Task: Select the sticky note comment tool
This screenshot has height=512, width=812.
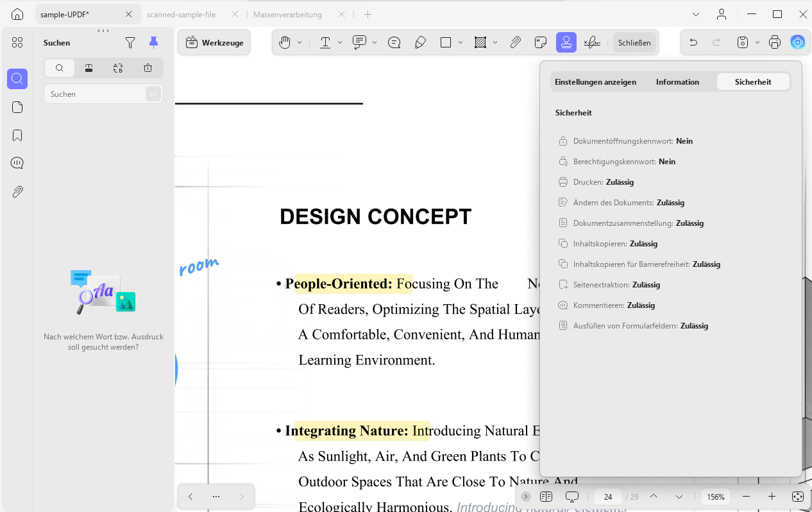Action: [394, 42]
